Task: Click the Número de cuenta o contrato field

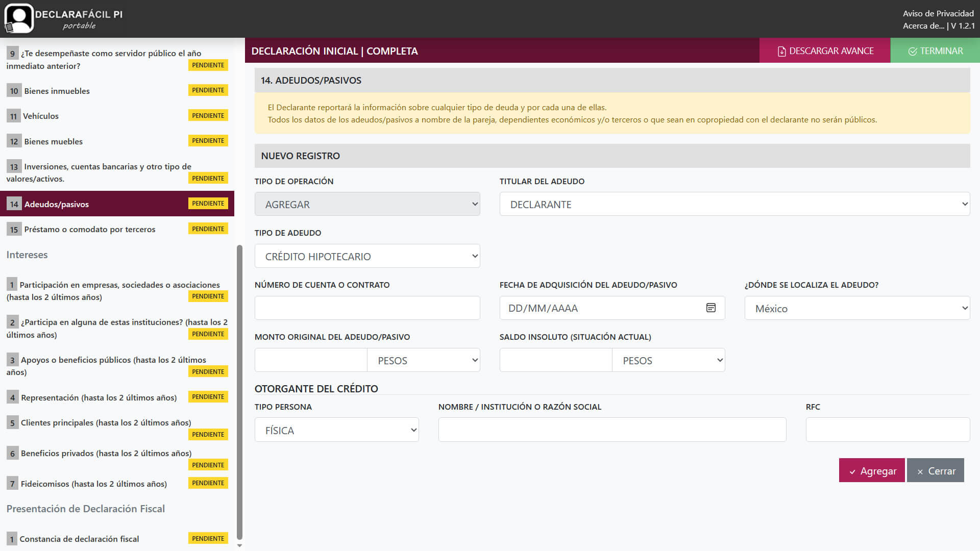Action: click(x=367, y=308)
